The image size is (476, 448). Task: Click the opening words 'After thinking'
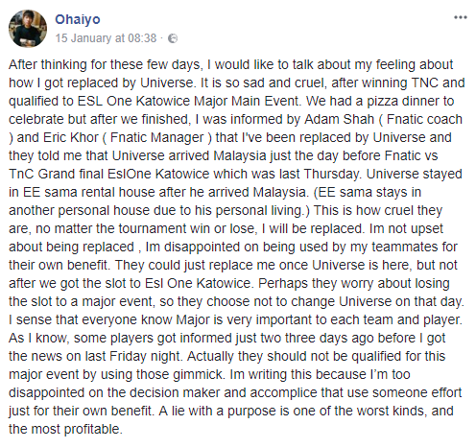48,64
